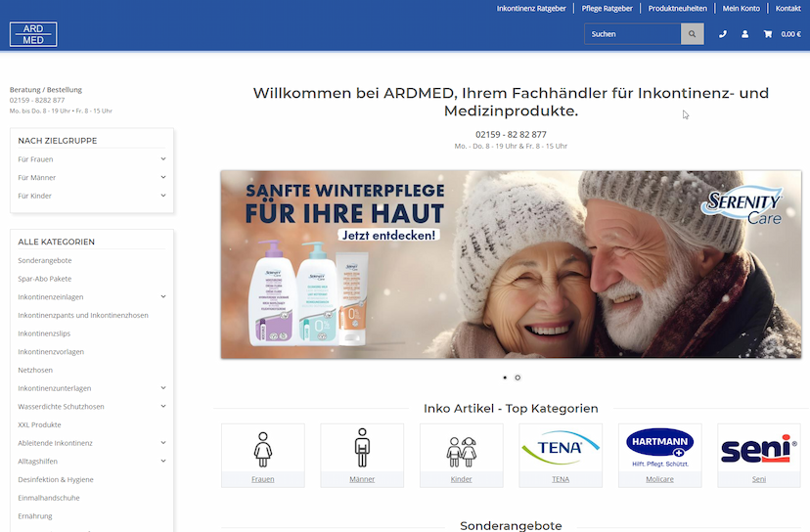Open the Seni brand logo tile
810x532 pixels.
point(759,449)
